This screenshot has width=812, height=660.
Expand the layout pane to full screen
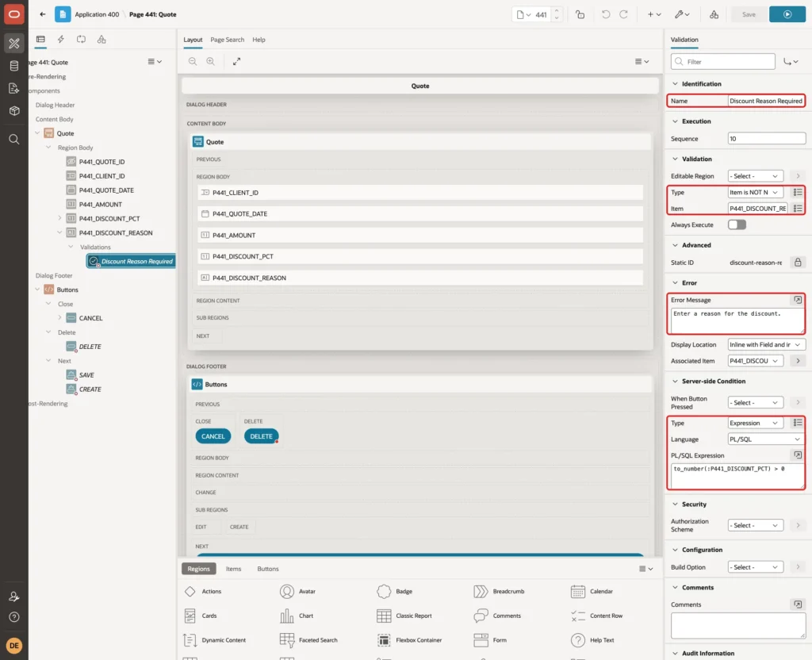click(x=236, y=61)
